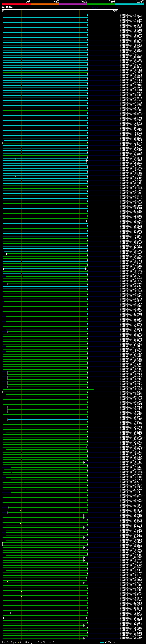The width and height of the screenshot is (146, 644).
Task: Select last hit UniRef100_Q6CDU7
Action: [131, 638]
